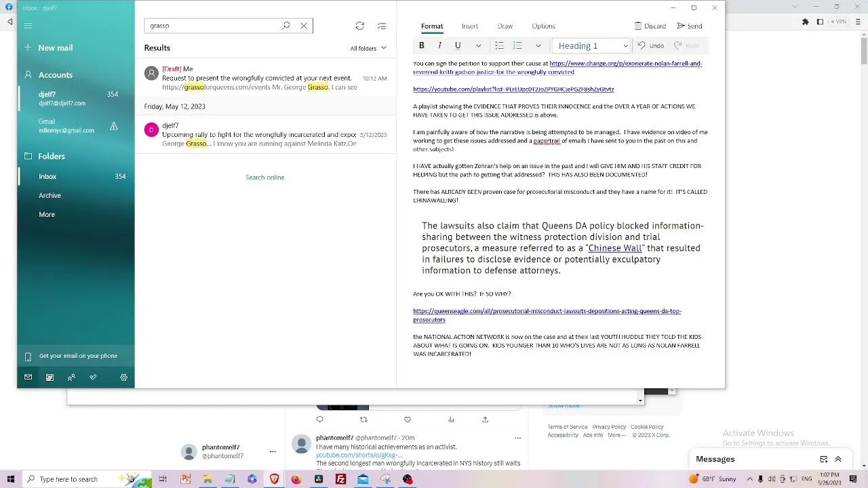This screenshot has height=488, width=868.
Task: Open the Privacy Policy link in the browser
Action: point(609,427)
